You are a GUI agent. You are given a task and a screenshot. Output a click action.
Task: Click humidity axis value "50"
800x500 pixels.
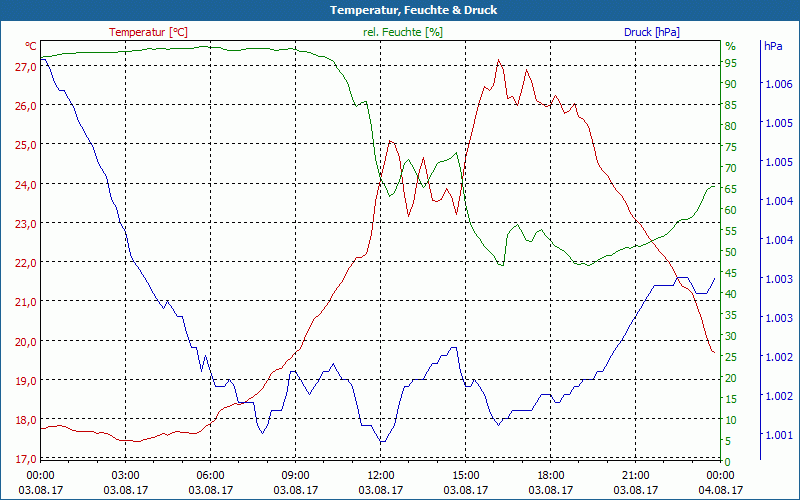click(731, 252)
